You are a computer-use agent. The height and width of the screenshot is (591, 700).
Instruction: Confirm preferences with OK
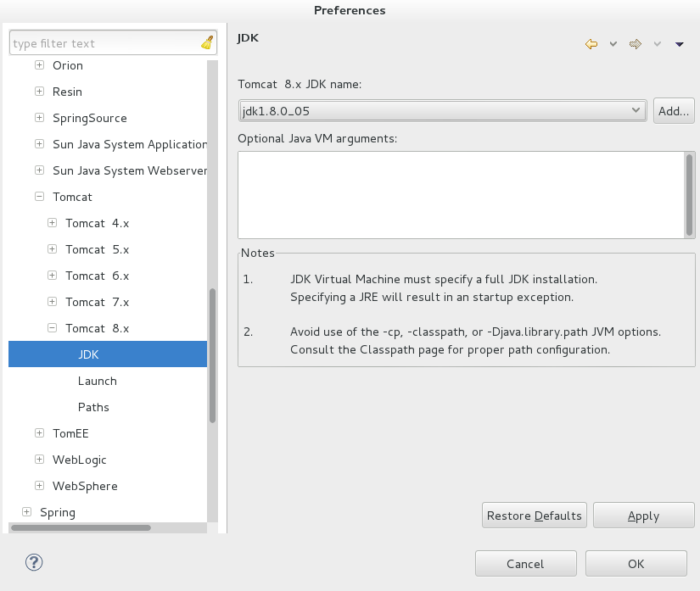click(x=636, y=564)
